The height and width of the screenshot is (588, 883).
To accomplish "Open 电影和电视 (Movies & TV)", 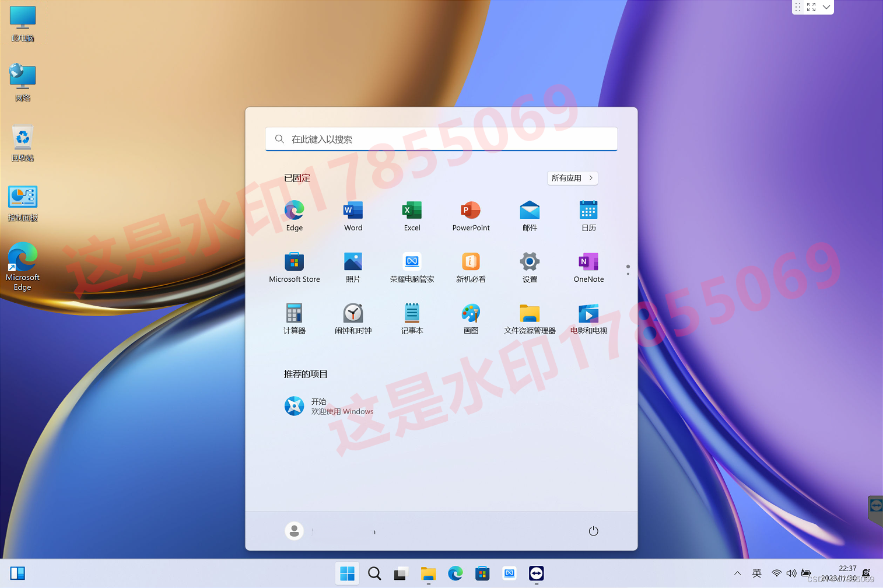I will [588, 318].
